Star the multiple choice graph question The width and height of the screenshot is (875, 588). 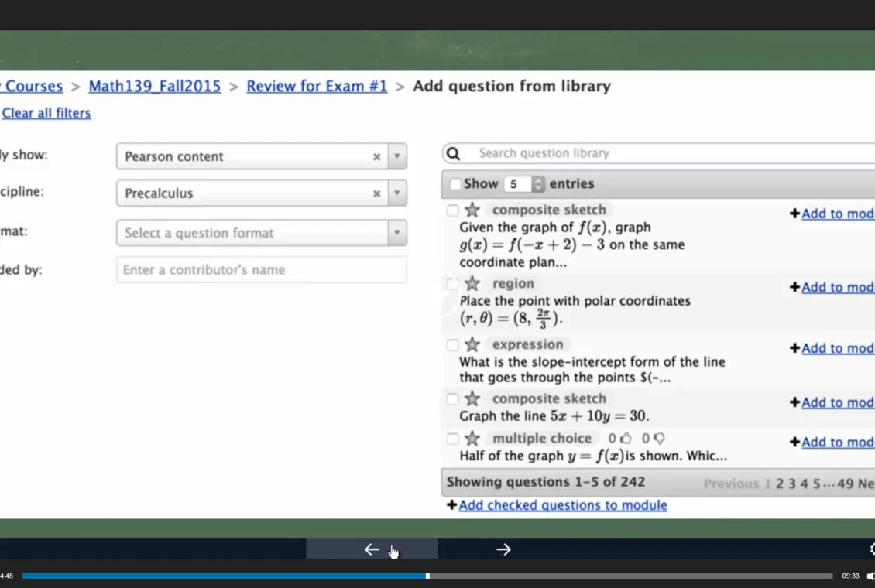coord(472,439)
